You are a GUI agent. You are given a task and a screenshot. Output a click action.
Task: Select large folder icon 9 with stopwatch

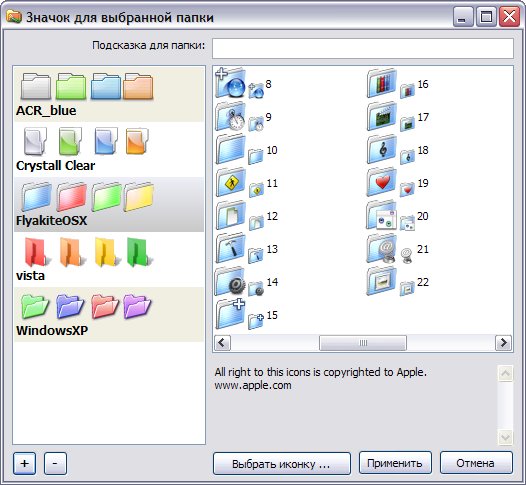coord(230,116)
